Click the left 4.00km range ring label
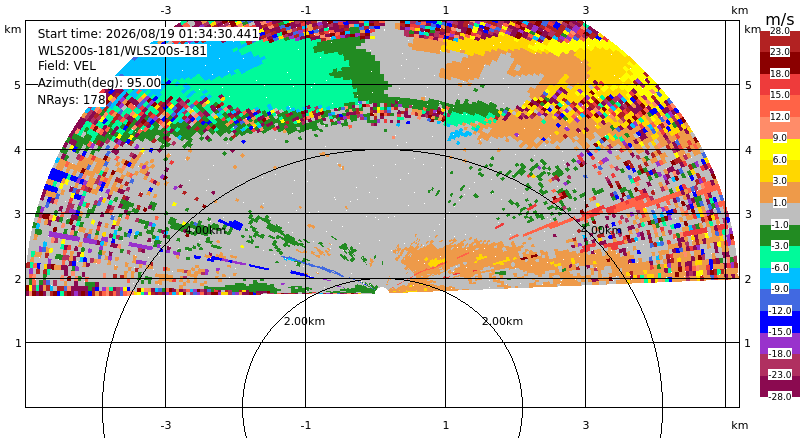800x438 pixels. click(205, 230)
